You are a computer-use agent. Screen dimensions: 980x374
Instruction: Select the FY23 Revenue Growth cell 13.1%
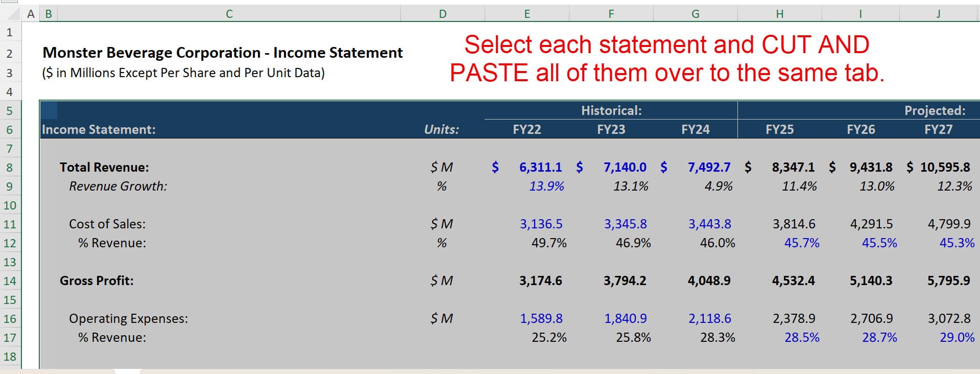[631, 186]
